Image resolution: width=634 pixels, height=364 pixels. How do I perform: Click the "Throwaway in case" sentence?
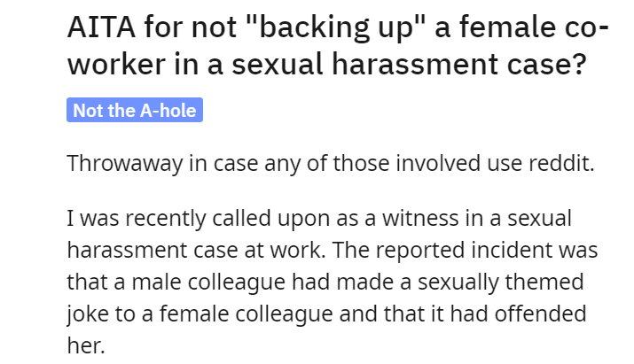(331, 164)
